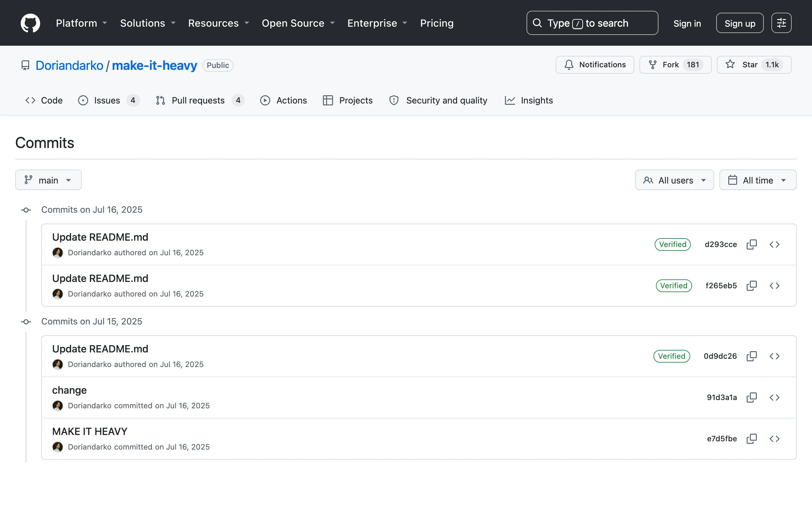
Task: Click the Notifications button
Action: tap(595, 65)
